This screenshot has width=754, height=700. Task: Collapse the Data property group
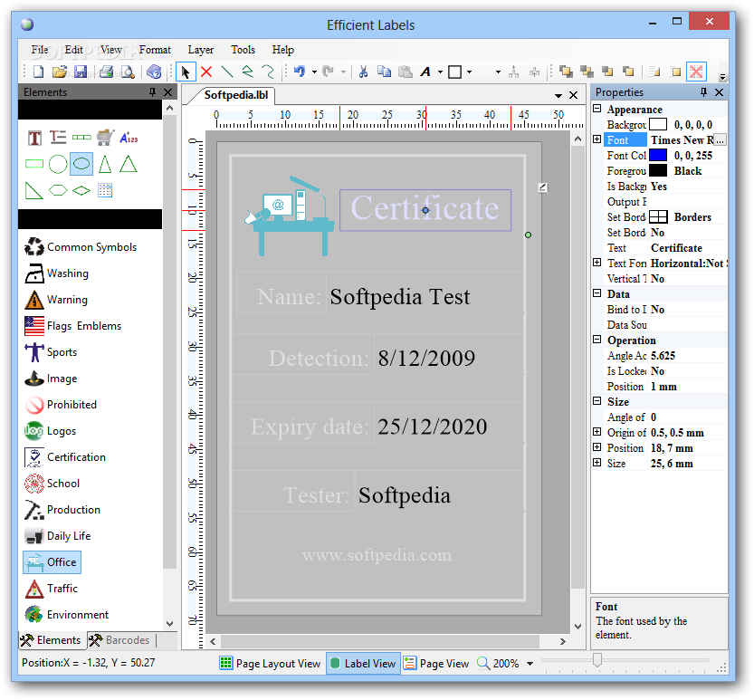597,293
